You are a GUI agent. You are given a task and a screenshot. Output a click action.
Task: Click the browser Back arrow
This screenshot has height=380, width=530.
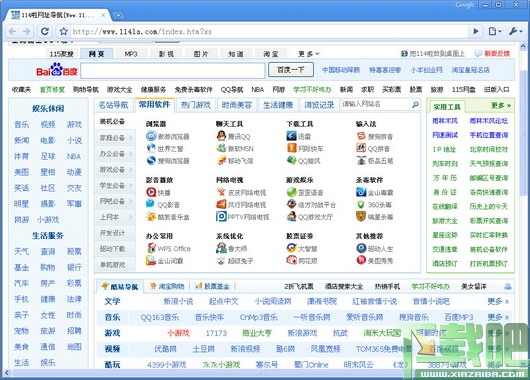(x=13, y=31)
